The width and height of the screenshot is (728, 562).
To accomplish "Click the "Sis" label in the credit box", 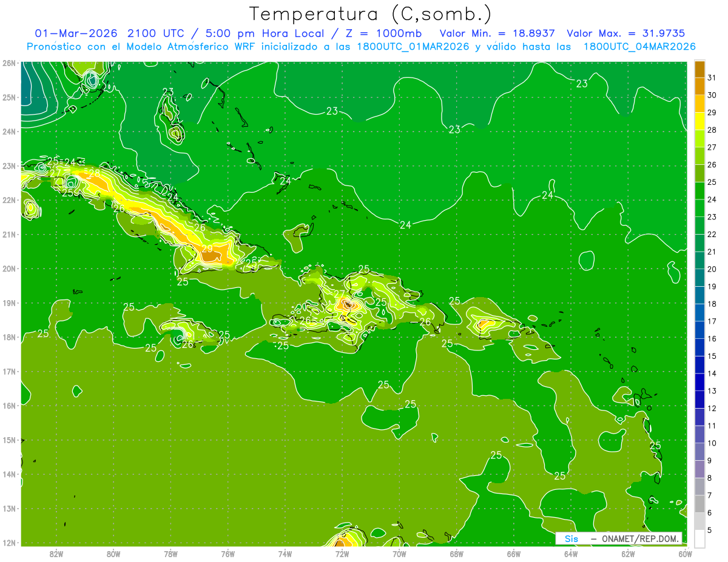I will point(571,538).
